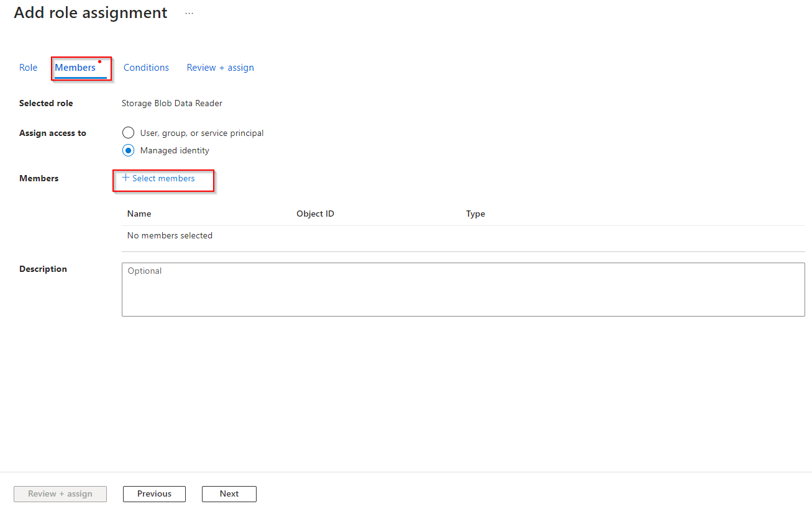Screen dimensions: 812x509
Task: Choose the User, group, or service principal radio
Action: pos(129,133)
